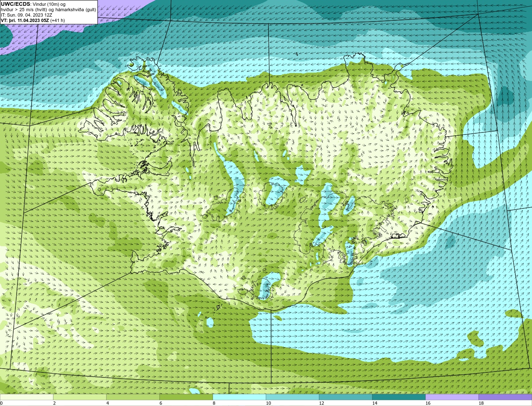Click the cream 0–2 m/s legend swatch
The image size is (532, 406).
click(x=27, y=397)
